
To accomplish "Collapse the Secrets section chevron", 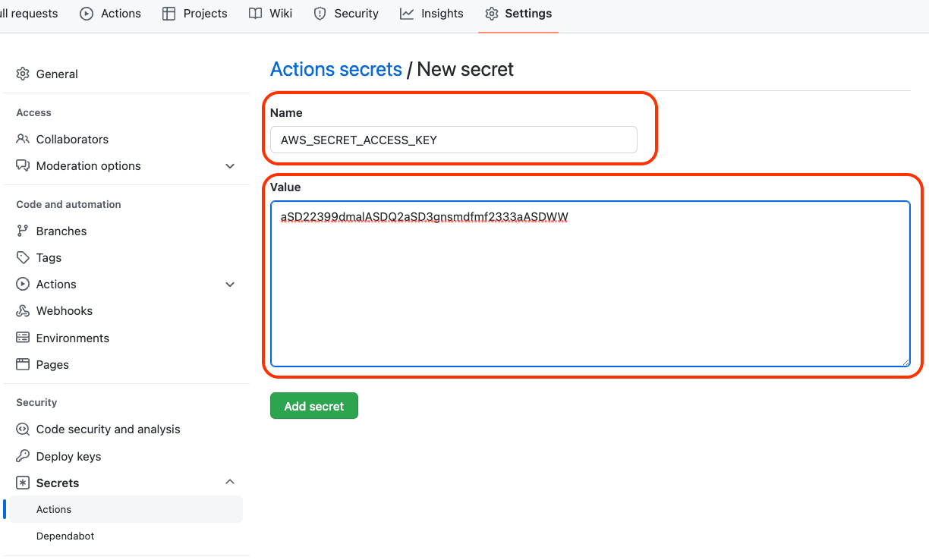I will (230, 483).
